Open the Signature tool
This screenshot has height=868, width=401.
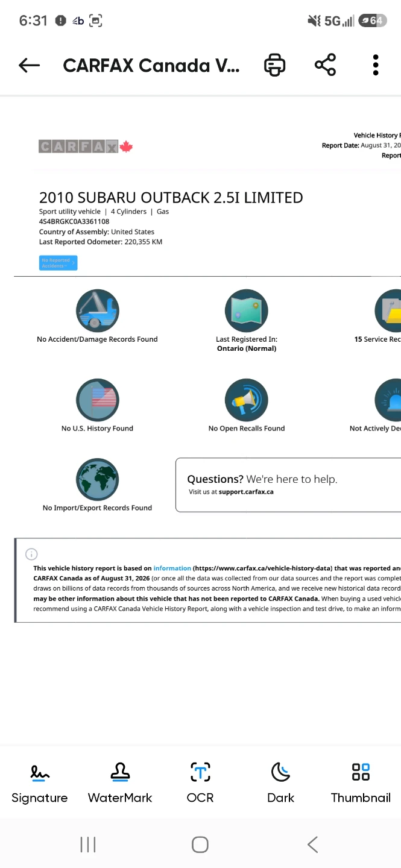coord(40,784)
